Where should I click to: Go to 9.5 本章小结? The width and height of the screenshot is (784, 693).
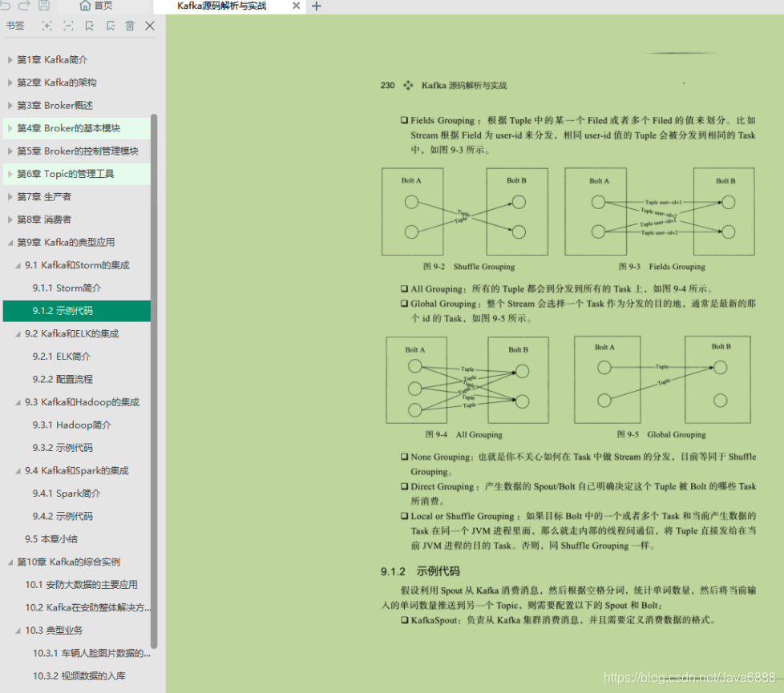point(51,539)
